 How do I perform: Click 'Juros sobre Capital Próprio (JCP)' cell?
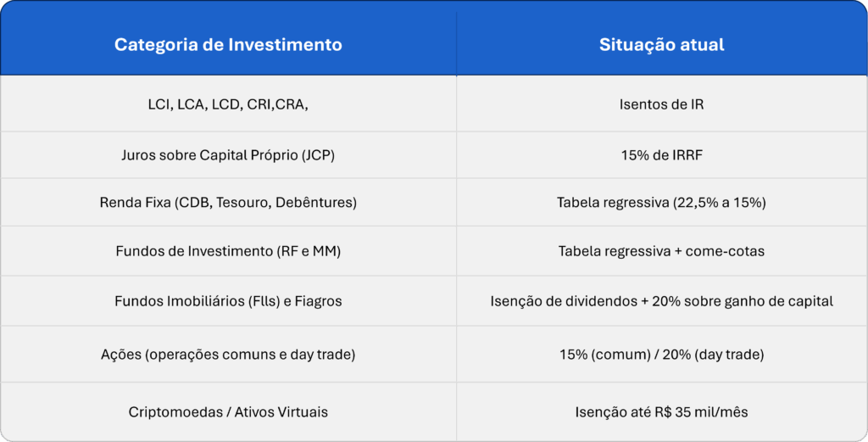(228, 155)
